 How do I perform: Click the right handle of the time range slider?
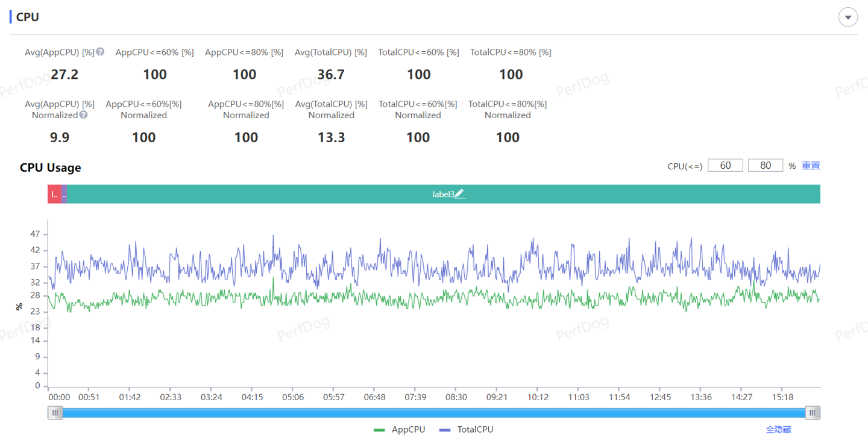click(x=813, y=413)
